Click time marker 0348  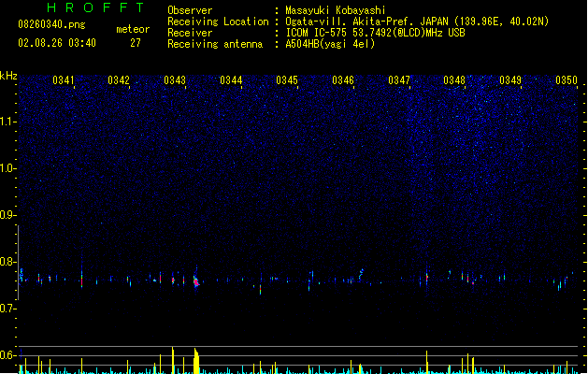(x=454, y=80)
